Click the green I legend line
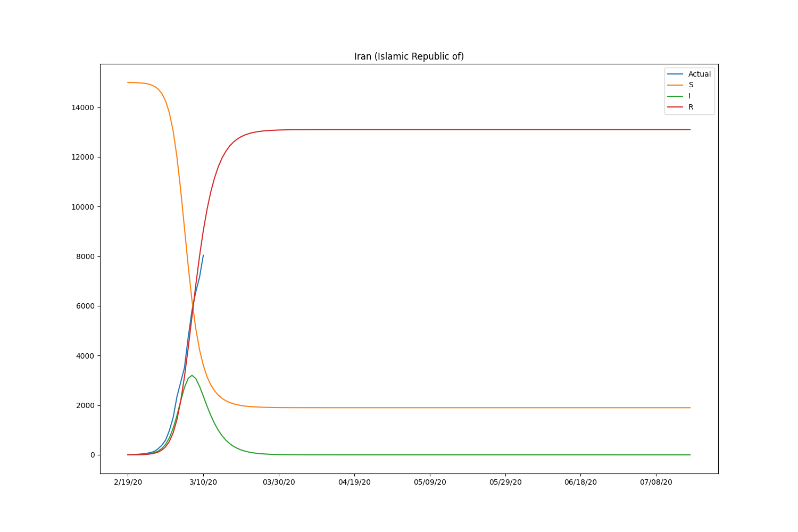 pos(676,96)
